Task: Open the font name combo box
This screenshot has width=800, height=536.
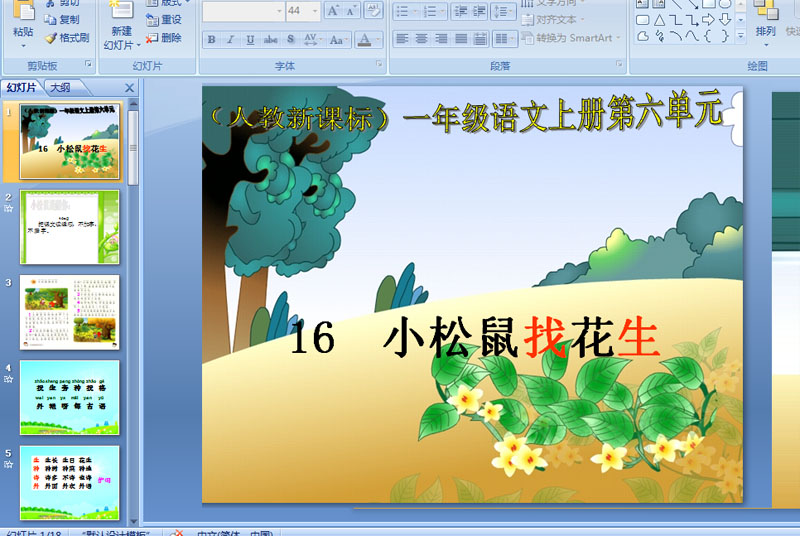Action: tap(243, 11)
